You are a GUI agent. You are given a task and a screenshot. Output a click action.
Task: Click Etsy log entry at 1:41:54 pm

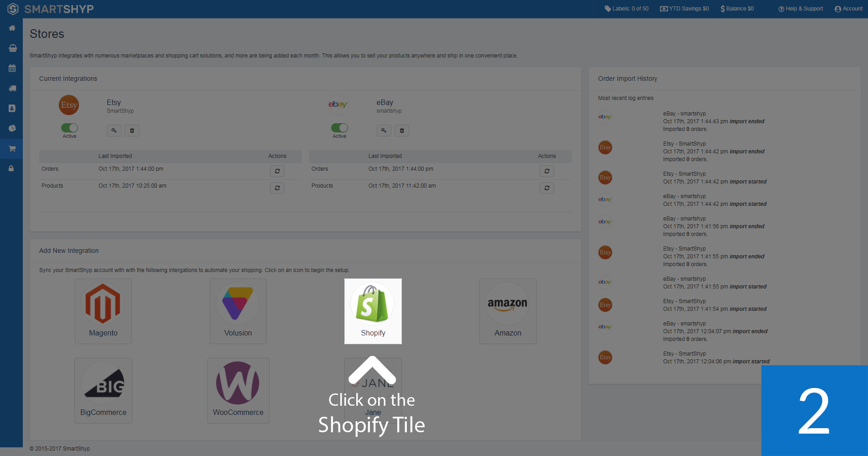click(715, 305)
